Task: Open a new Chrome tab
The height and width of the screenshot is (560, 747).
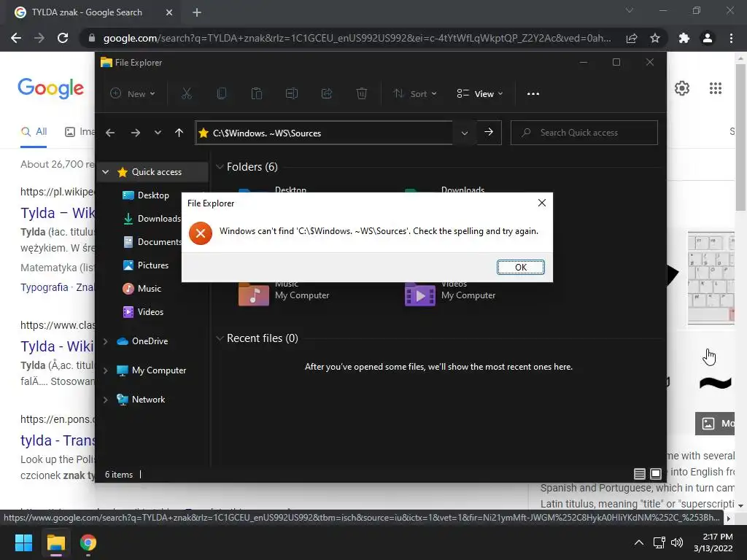Action: (197, 12)
